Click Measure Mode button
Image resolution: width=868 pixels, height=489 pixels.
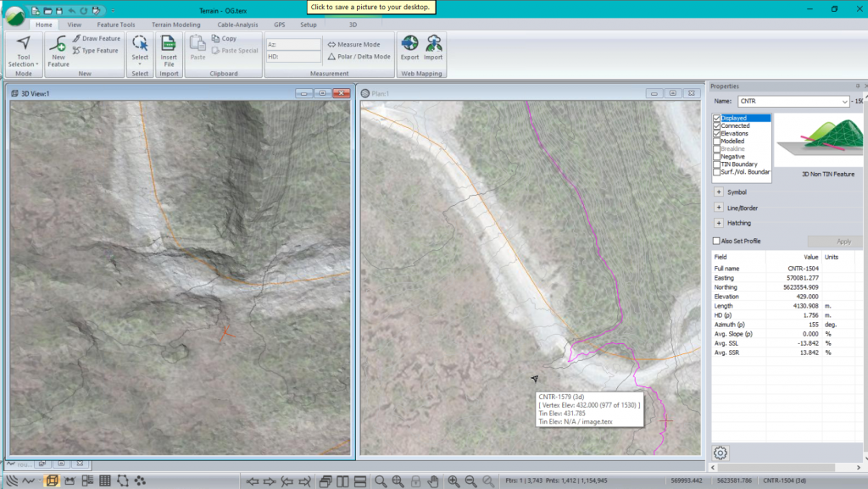[353, 44]
